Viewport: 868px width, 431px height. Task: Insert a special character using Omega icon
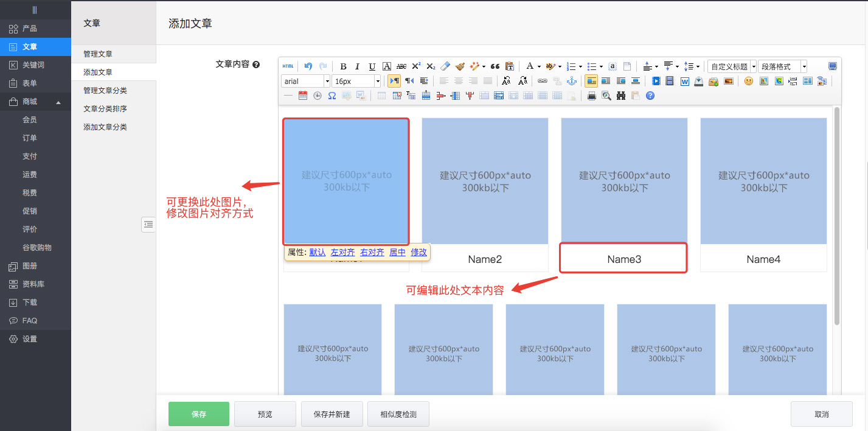click(x=332, y=96)
